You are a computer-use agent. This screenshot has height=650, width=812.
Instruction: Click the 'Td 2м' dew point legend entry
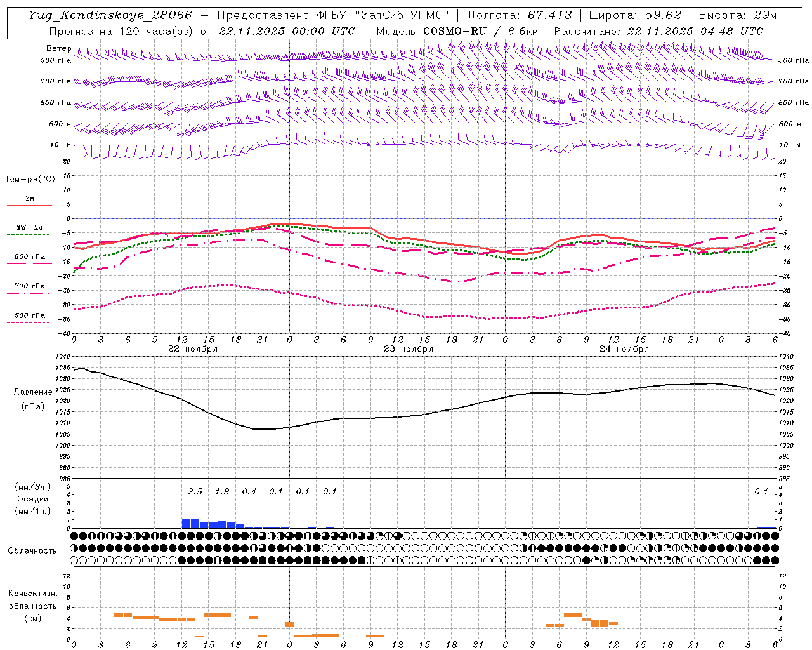(29, 227)
